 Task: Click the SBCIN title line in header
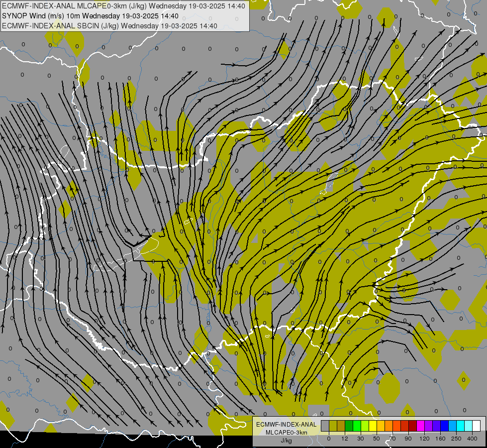click(109, 26)
